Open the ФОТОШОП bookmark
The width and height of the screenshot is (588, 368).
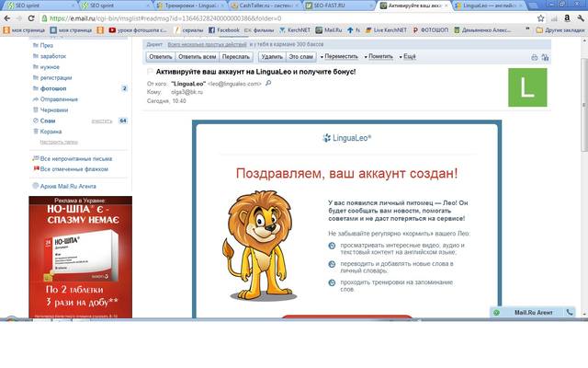(431, 30)
